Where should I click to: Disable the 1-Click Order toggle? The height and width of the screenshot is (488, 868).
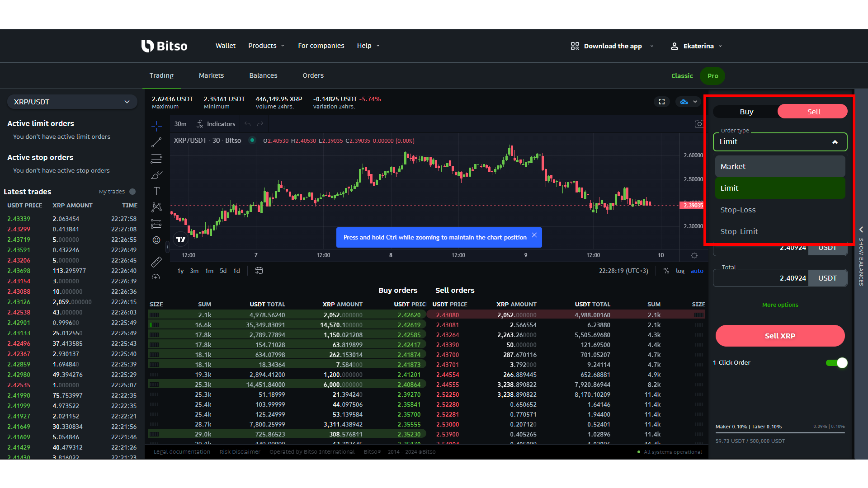click(836, 363)
